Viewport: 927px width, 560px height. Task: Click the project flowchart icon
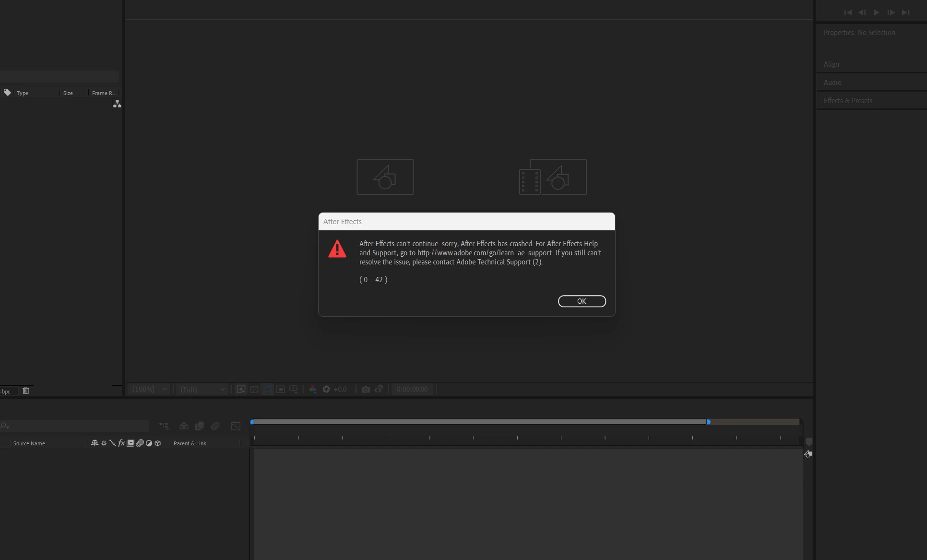tap(117, 104)
